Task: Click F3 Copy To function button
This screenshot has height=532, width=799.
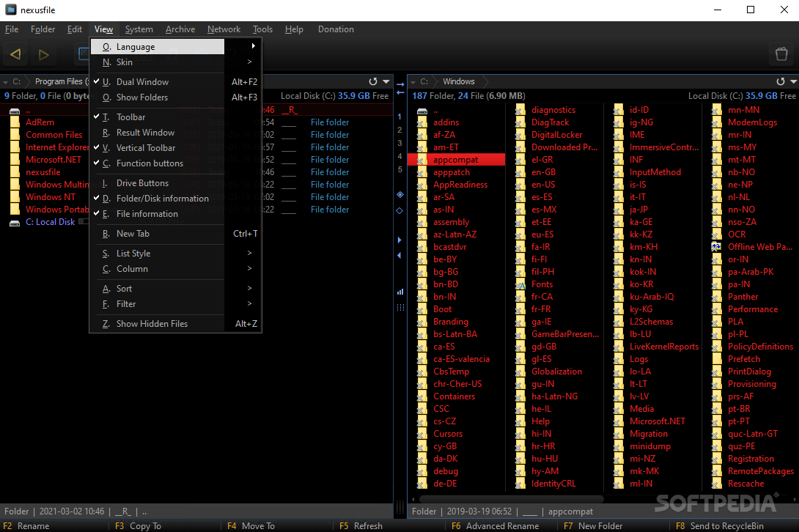Action: click(x=138, y=526)
